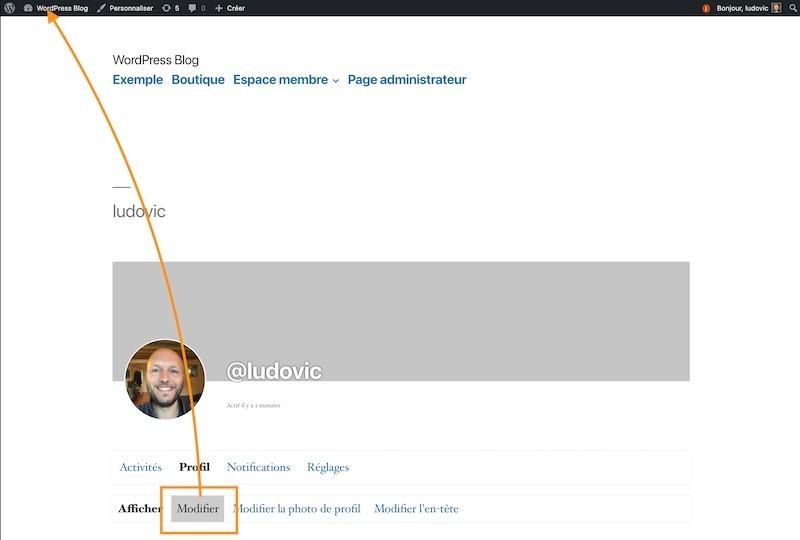Open the Réglages tab
The image size is (800, 540).
coord(328,467)
